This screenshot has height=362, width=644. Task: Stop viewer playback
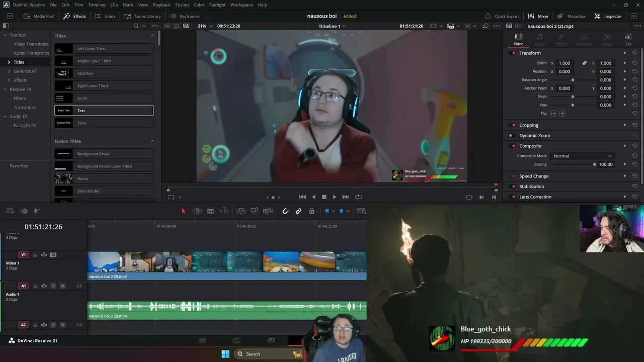coord(324,197)
